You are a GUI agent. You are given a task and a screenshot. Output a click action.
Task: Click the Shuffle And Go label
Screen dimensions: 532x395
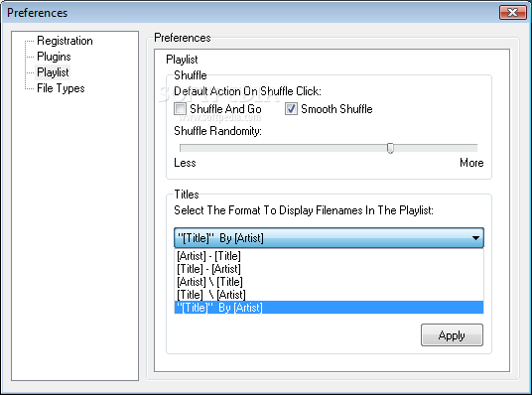pos(225,109)
